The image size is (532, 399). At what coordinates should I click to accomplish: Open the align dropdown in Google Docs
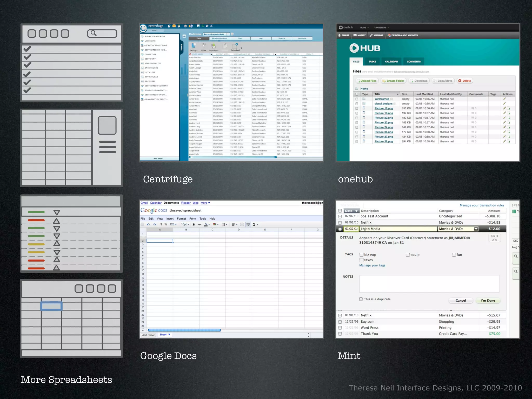click(x=235, y=224)
